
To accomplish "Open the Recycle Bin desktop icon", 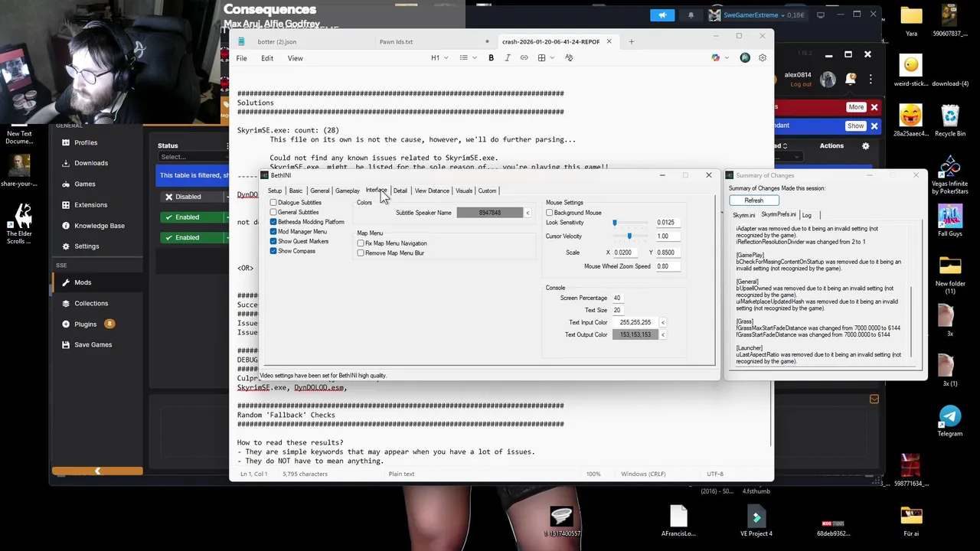I will [x=950, y=121].
